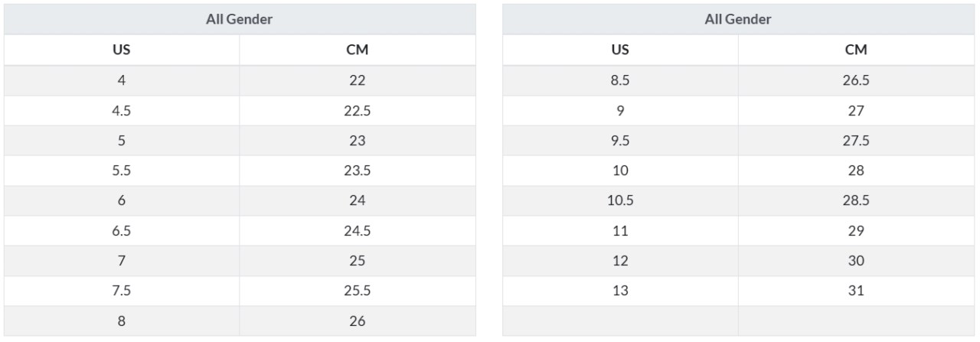This screenshot has width=980, height=342.
Task: Click the 28 CM cell
Action: tap(856, 171)
